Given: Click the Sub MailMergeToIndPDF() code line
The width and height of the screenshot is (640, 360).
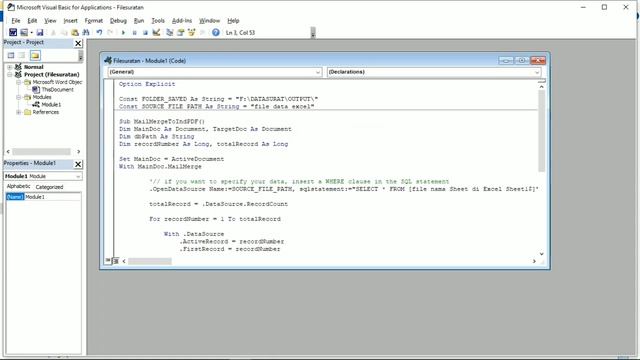Looking at the screenshot, I should 162,121.
